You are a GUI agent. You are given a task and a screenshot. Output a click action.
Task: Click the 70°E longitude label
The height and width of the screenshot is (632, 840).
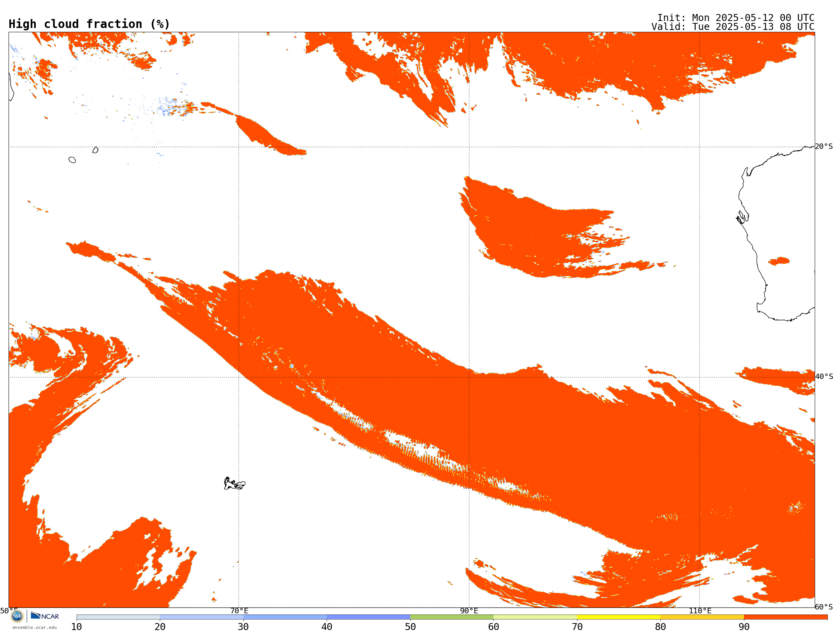[239, 611]
